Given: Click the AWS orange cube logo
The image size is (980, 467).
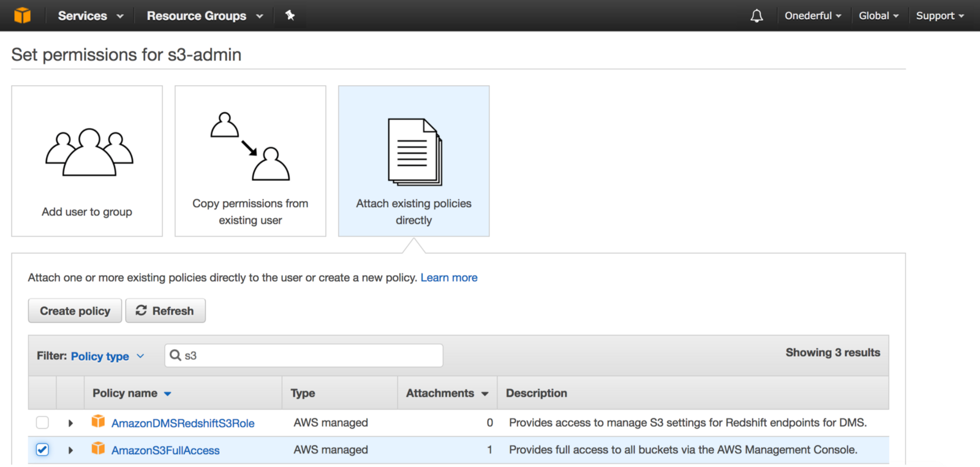Looking at the screenshot, I should click(x=22, y=15).
